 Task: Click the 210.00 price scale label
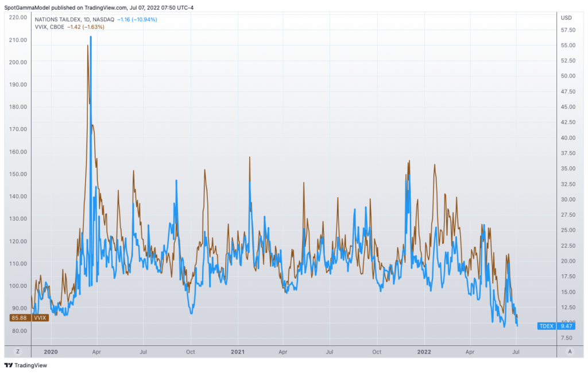pos(18,40)
